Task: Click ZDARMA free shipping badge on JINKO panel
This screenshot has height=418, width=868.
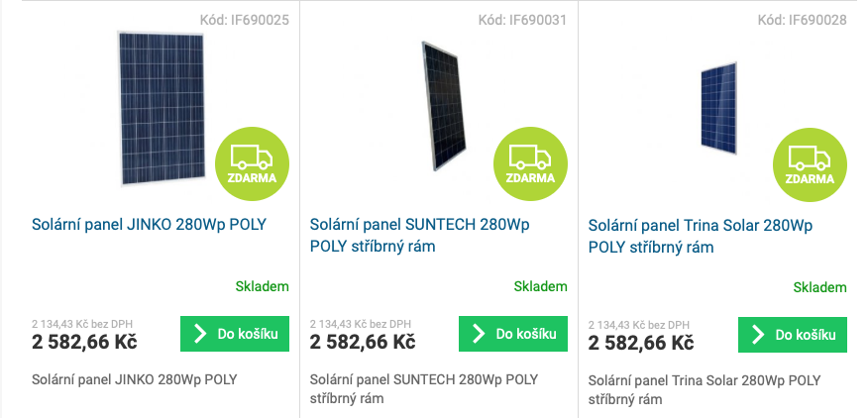Action: (x=252, y=163)
